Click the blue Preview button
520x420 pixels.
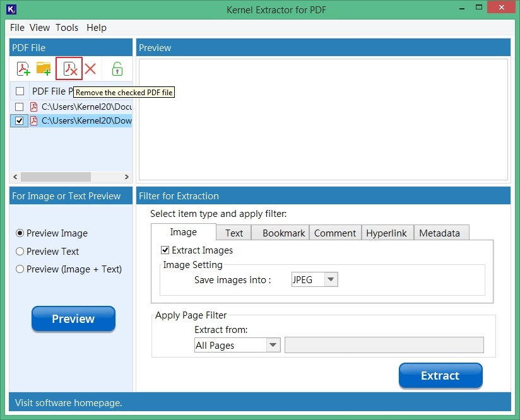tap(73, 318)
